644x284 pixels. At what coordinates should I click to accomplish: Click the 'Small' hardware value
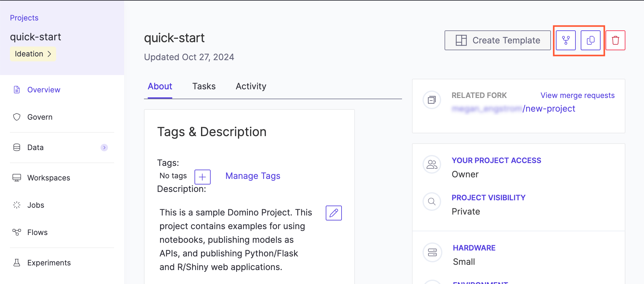tap(464, 262)
